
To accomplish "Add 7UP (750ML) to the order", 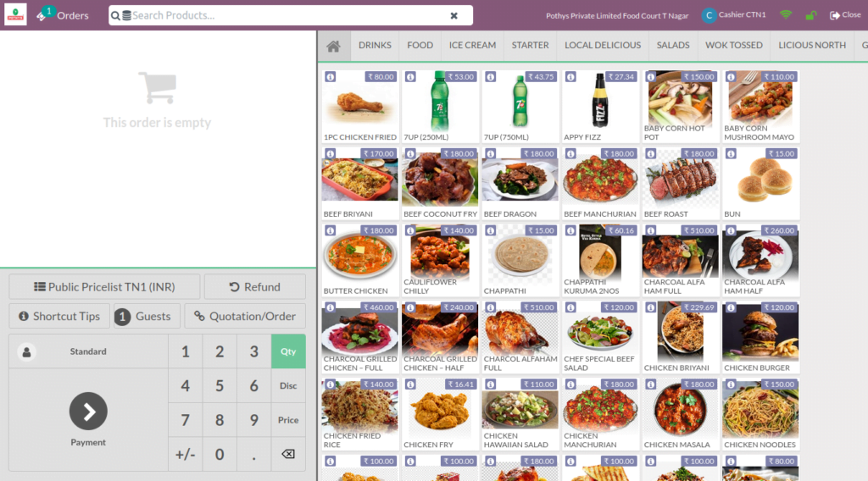I will click(520, 107).
